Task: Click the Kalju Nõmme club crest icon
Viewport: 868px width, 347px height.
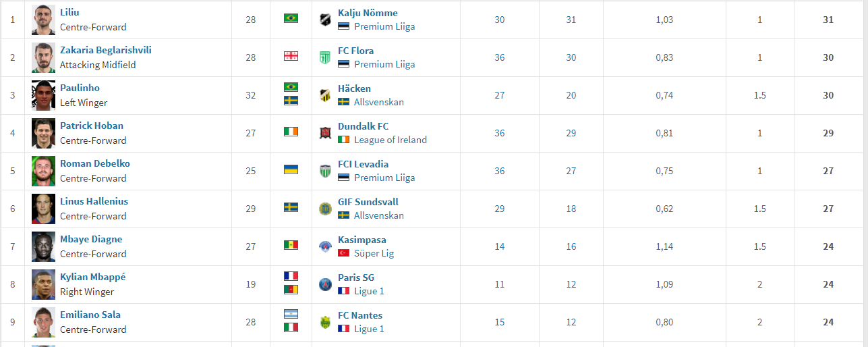Action: point(325,20)
